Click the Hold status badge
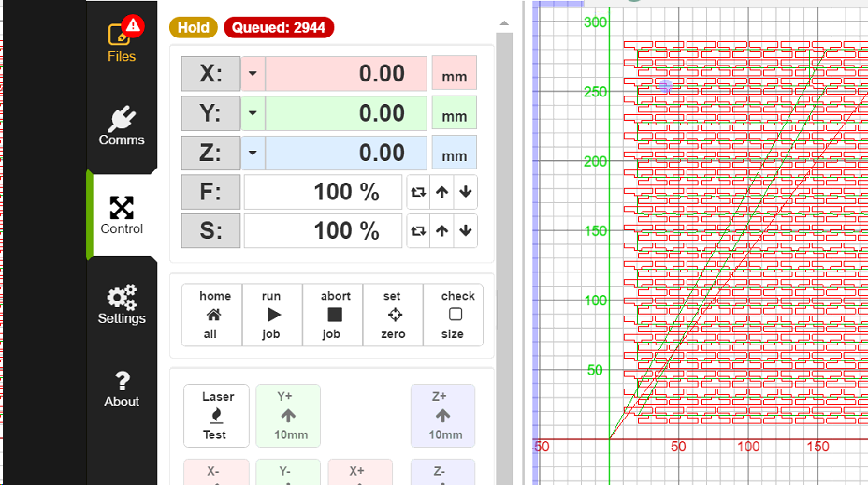 (194, 28)
